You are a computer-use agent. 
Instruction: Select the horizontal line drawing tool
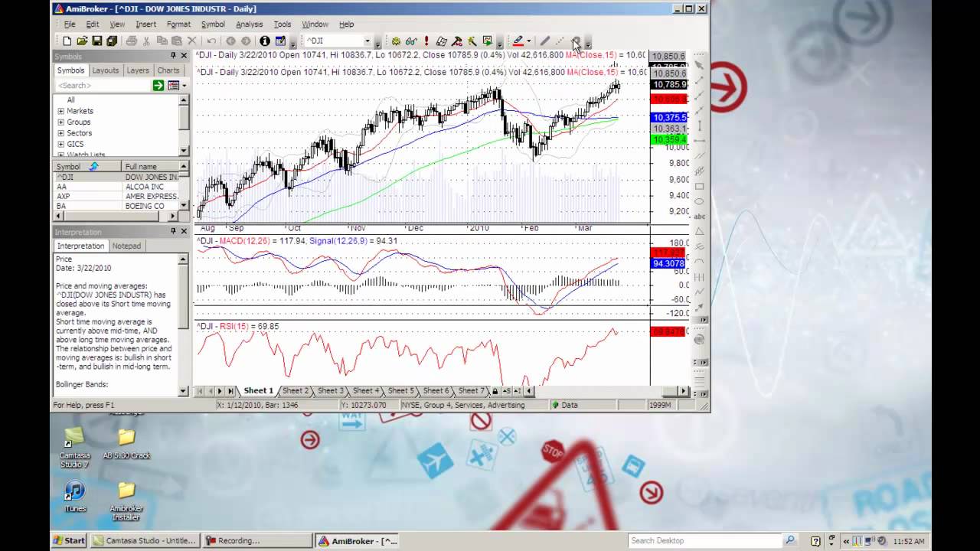tap(699, 140)
